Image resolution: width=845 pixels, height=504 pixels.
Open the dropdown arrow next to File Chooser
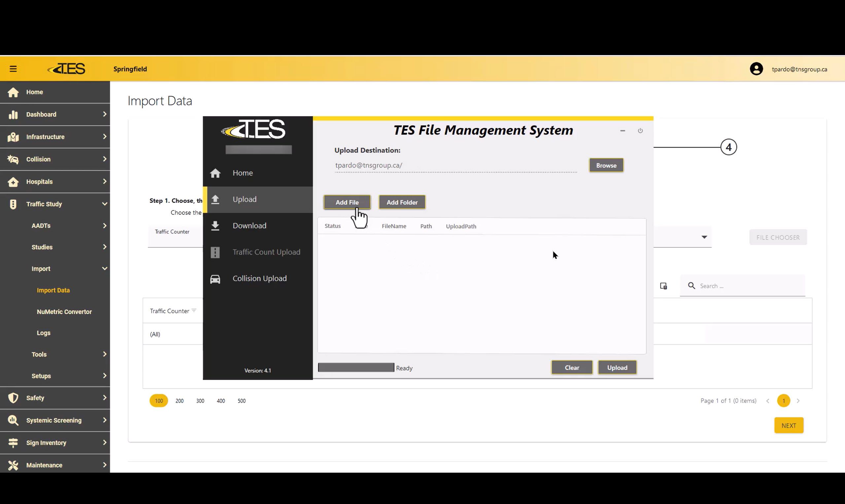[704, 237]
